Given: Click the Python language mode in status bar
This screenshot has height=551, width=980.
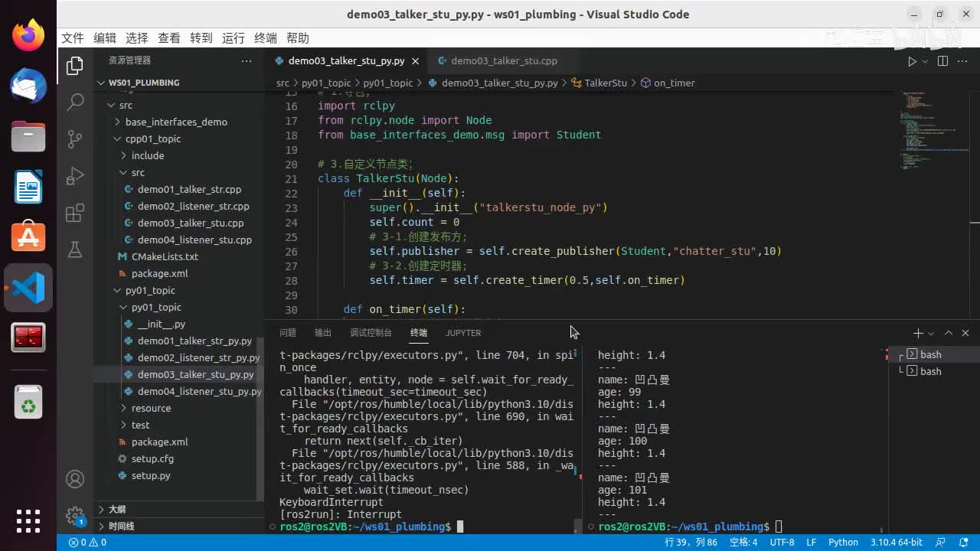Looking at the screenshot, I should point(843,542).
